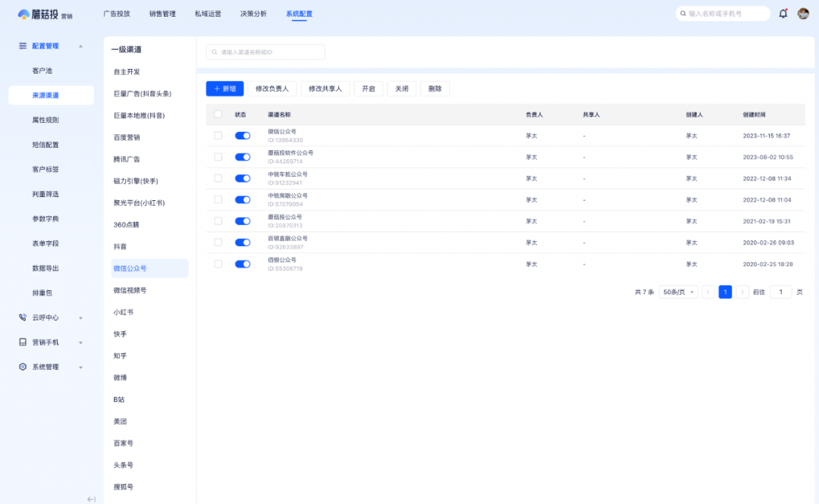Go to next page with pagination arrow
This screenshot has width=819, height=504.
coord(742,291)
